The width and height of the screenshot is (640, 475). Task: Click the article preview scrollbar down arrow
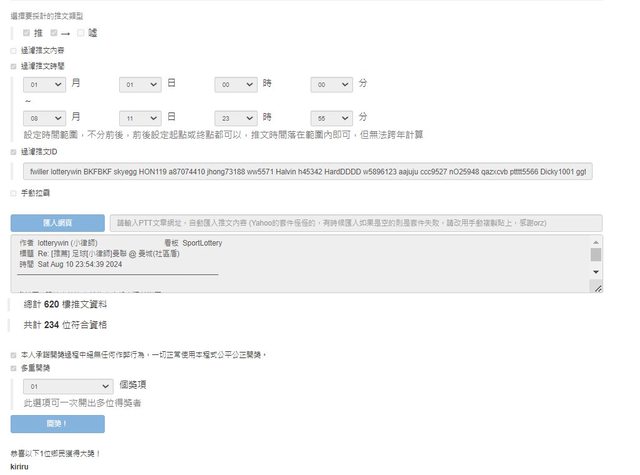pyautogui.click(x=597, y=271)
